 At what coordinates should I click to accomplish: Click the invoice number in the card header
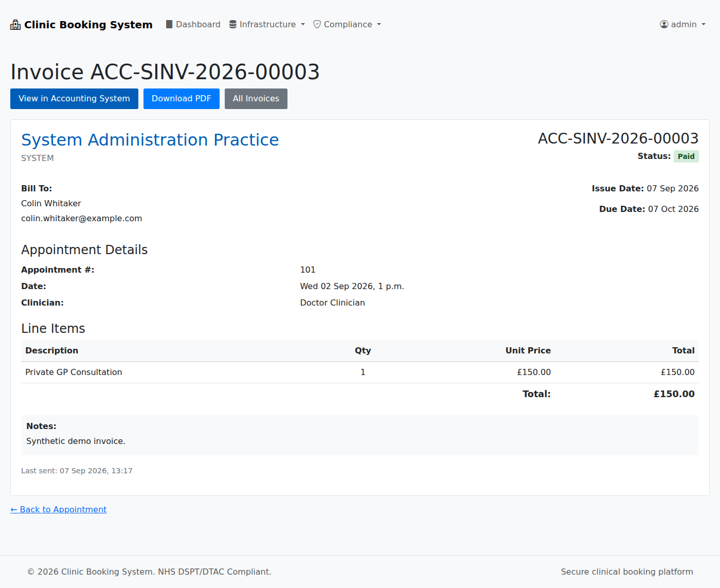[618, 138]
